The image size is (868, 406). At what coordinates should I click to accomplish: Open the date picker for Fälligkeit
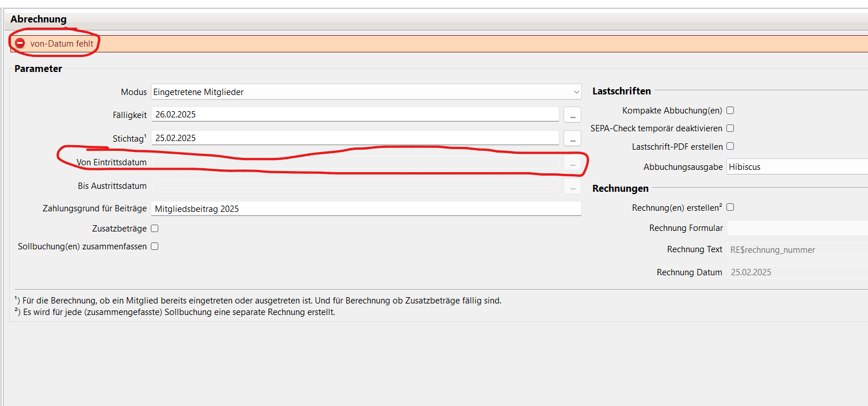click(572, 115)
